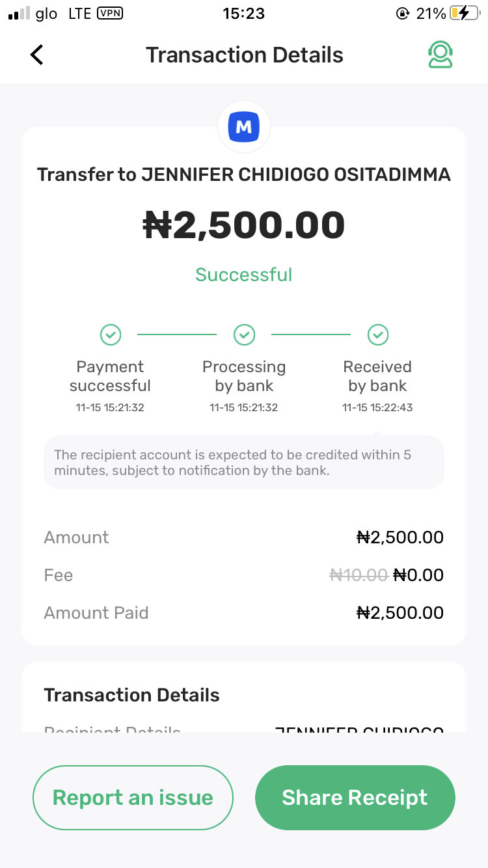Viewport: 488px width, 868px height.
Task: Open customer support headset icon
Action: pos(441,55)
